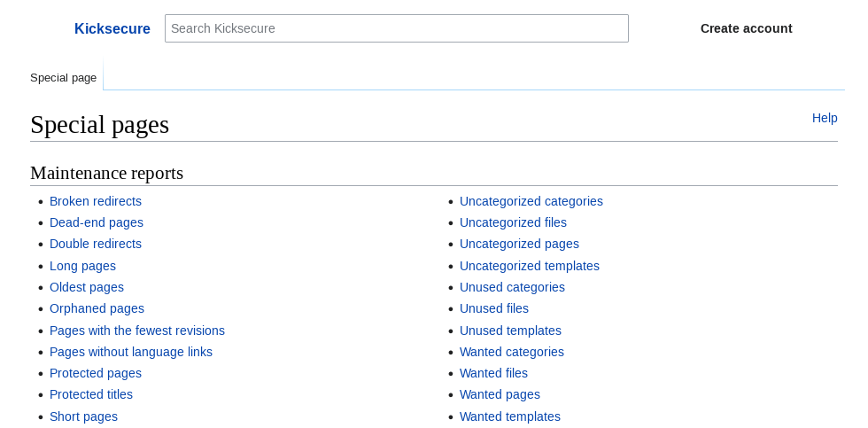View Uncategorized files report
This screenshot has height=428, width=868.
coord(513,222)
